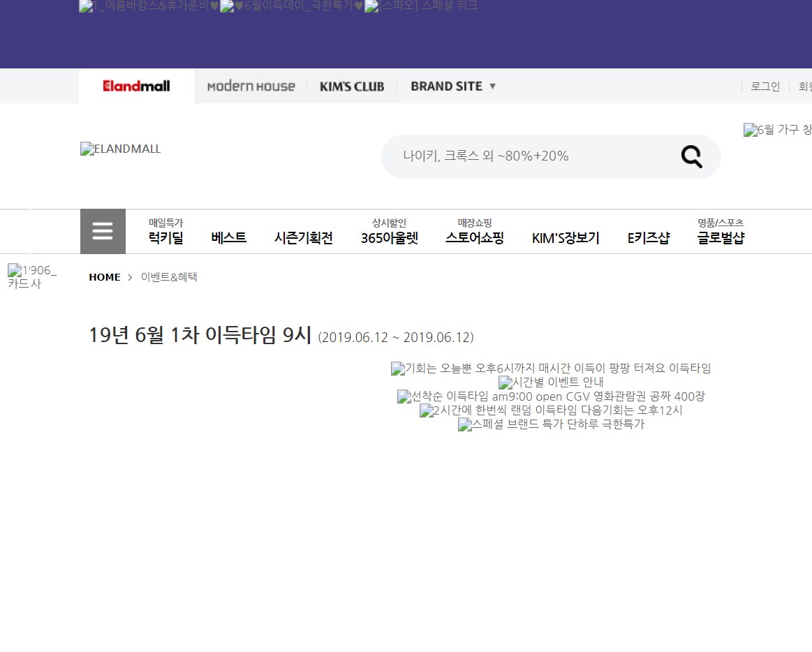Viewport: 812px width, 652px height.
Task: Open the Modern House site logo
Action: 251,86
